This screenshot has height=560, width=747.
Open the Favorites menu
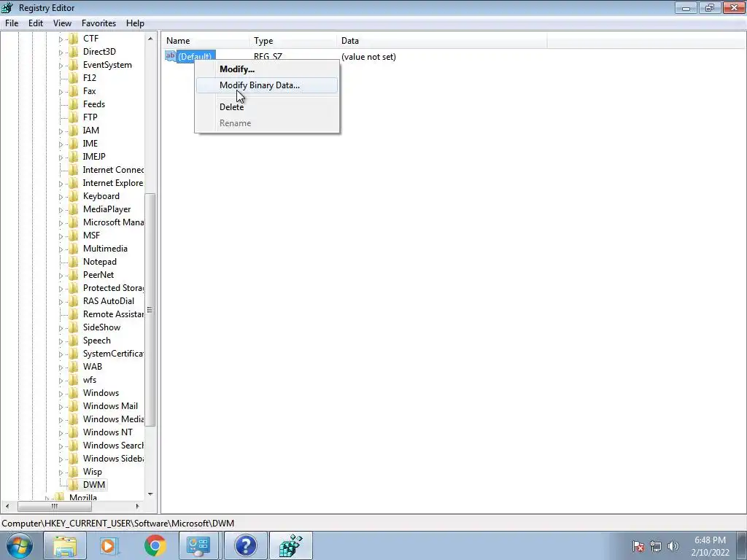click(x=98, y=23)
